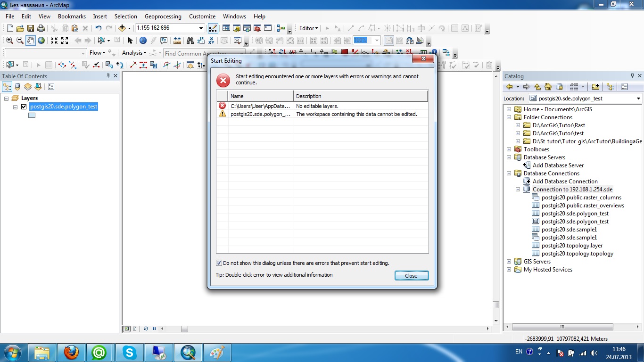Toggle visibility of postgis20.sde.polygon_test layer
The width and height of the screenshot is (644, 362).
(24, 107)
